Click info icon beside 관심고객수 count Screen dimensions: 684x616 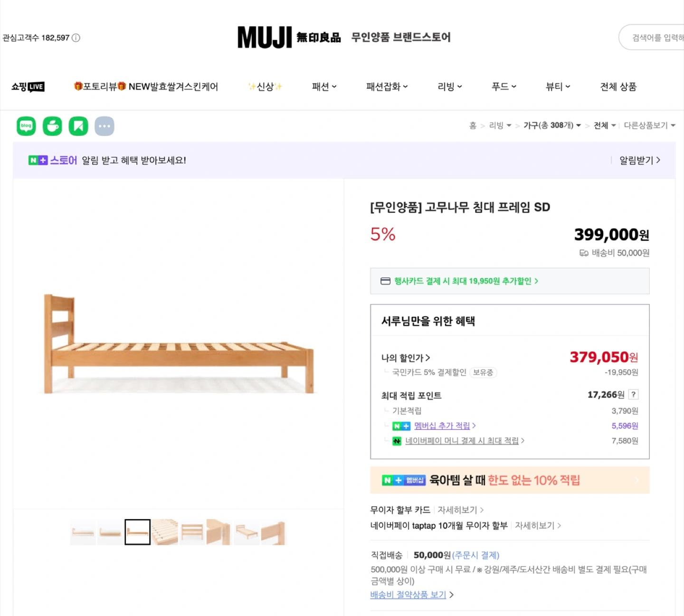[x=76, y=38]
